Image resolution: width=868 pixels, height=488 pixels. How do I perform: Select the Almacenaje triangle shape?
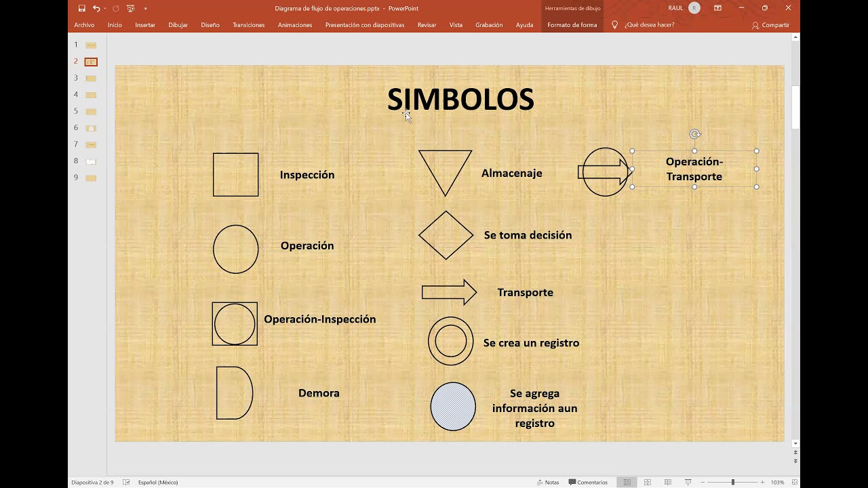(x=445, y=169)
